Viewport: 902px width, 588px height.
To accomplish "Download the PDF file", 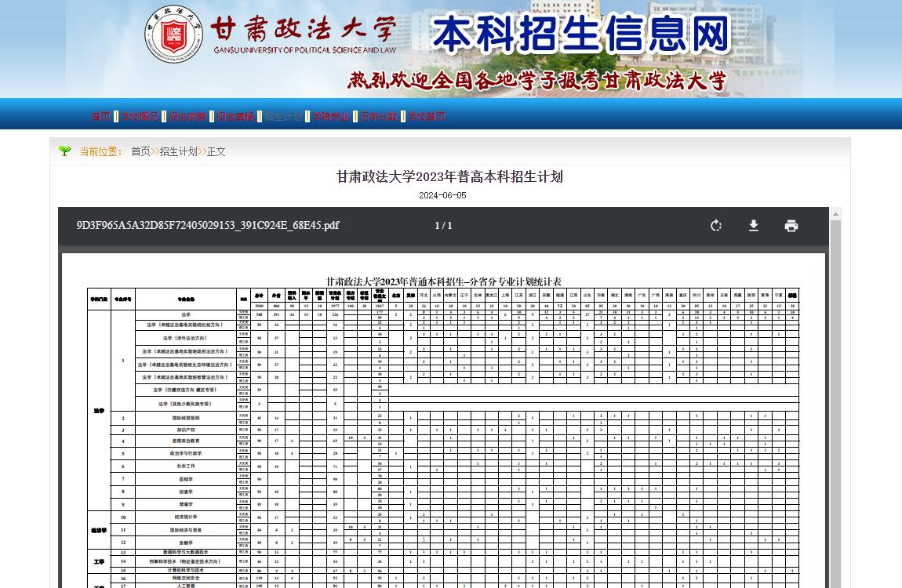I will pyautogui.click(x=754, y=225).
